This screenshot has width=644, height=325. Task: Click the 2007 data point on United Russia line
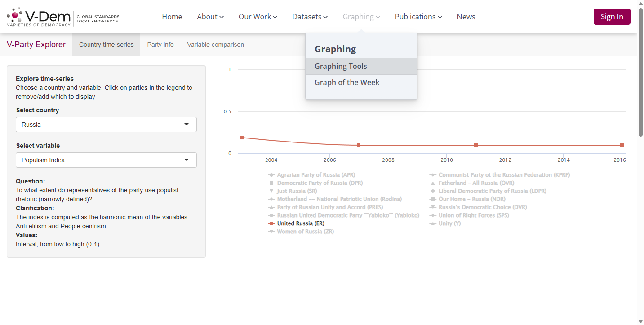tap(359, 145)
